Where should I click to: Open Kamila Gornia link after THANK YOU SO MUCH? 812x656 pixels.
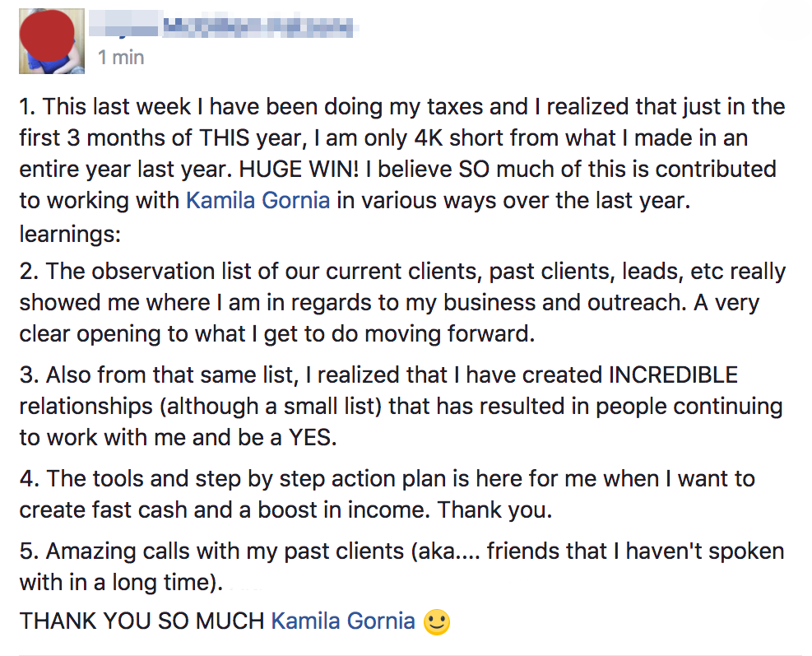343,621
